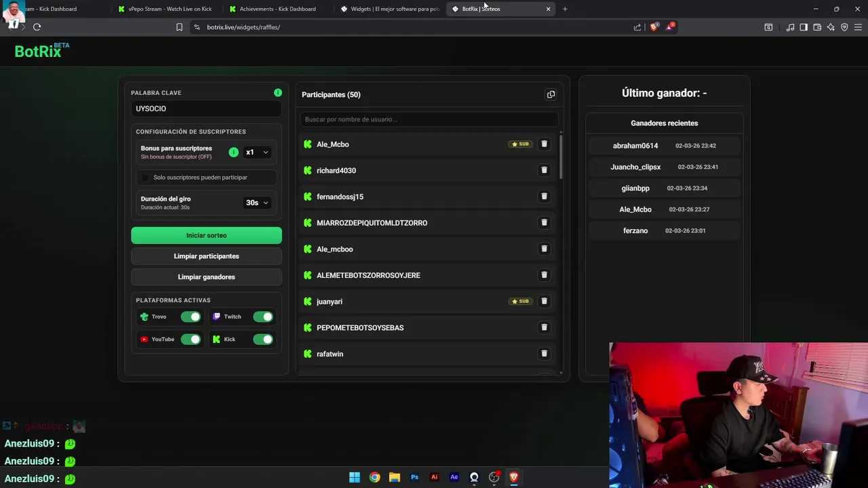This screenshot has width=868, height=488.
Task: Toggle the Twitch platform switch
Action: [263, 317]
